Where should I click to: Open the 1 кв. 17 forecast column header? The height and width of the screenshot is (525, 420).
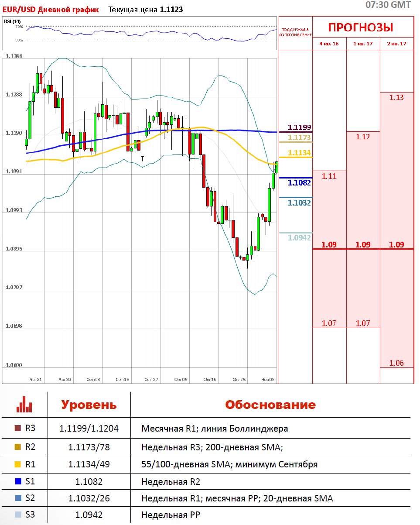363,44
